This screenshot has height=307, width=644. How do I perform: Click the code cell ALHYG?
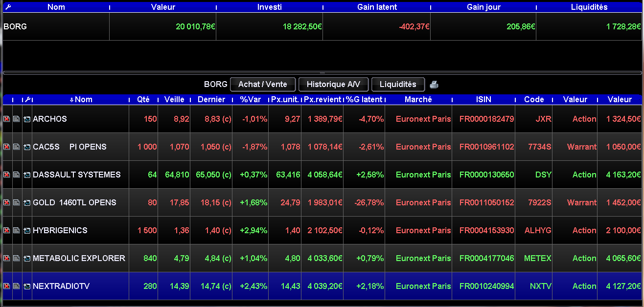click(x=538, y=230)
